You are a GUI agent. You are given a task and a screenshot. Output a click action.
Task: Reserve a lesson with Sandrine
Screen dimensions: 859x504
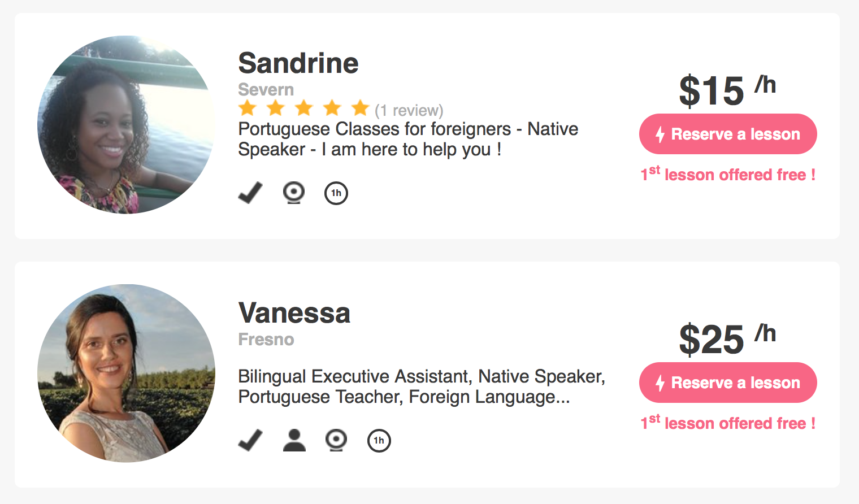[728, 134]
